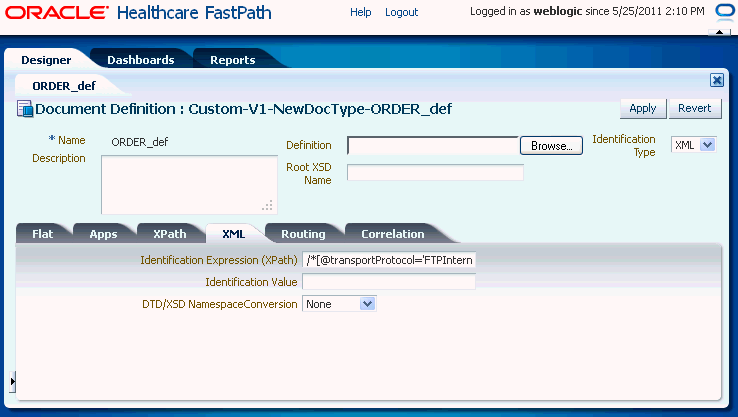Click the Document Definition icon
738x417 pixels.
pyautogui.click(x=25, y=109)
